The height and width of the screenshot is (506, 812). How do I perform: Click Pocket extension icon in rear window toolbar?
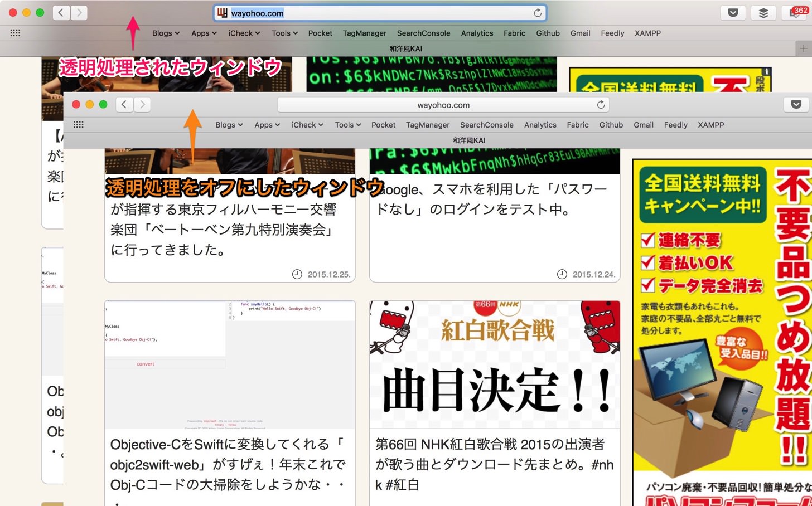click(x=733, y=13)
